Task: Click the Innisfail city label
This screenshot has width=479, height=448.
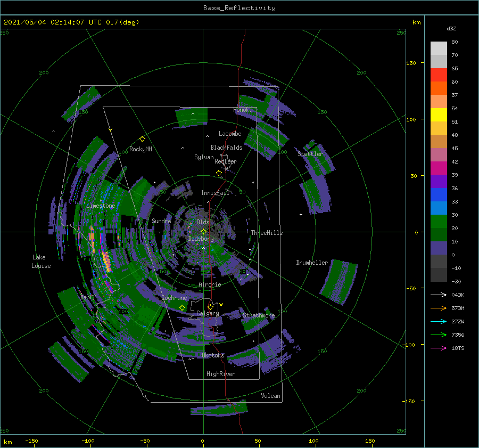Action: [215, 193]
